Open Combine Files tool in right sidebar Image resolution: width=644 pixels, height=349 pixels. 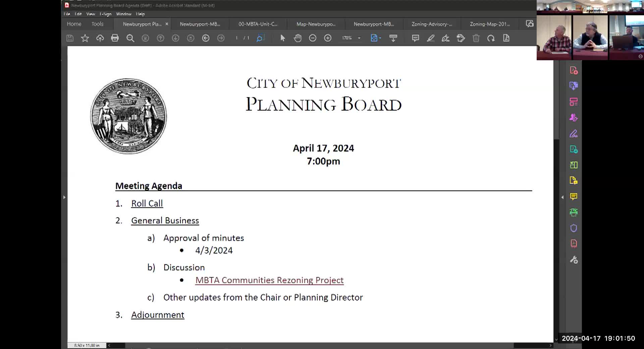pos(574,86)
